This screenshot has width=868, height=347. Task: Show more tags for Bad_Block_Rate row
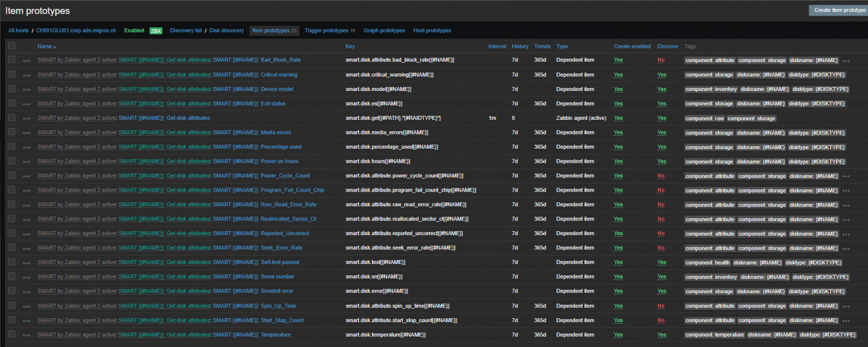(845, 60)
